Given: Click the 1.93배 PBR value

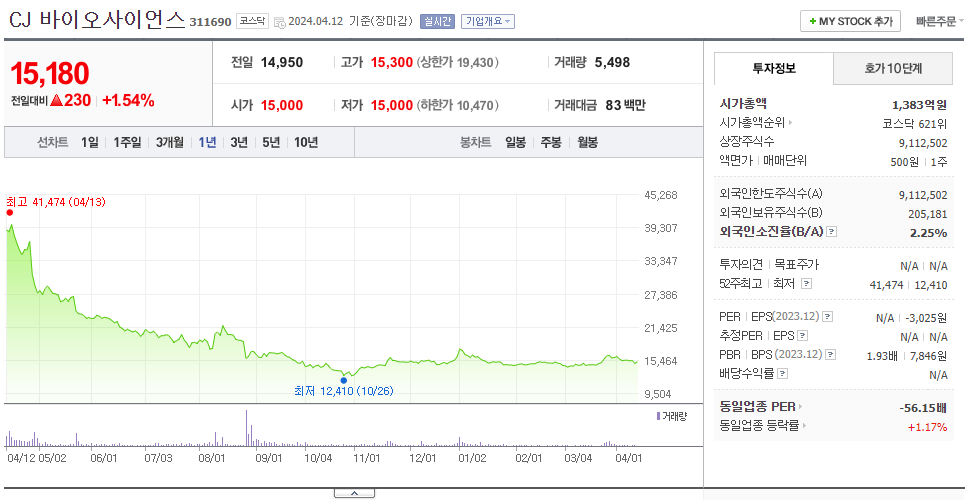Looking at the screenshot, I should click(882, 356).
